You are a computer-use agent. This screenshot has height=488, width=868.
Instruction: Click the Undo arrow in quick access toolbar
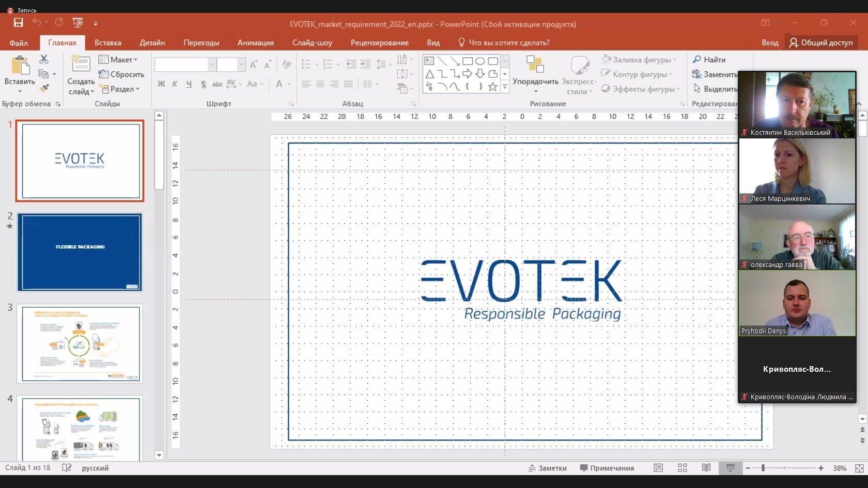coord(37,22)
